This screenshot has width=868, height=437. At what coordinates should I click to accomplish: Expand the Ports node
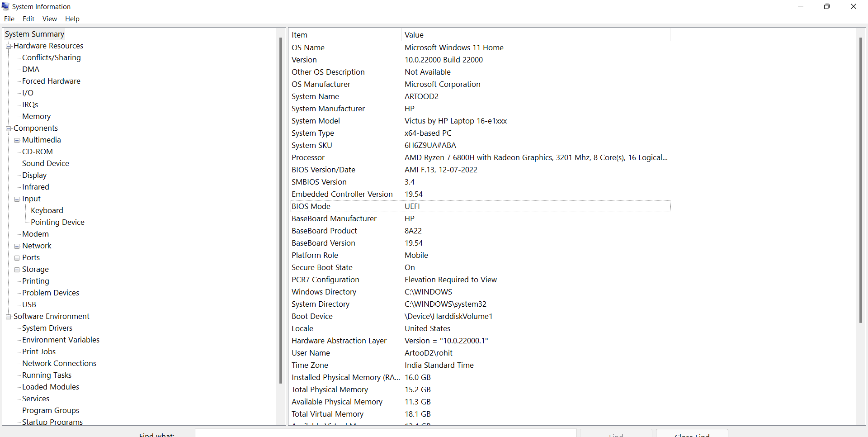point(17,258)
